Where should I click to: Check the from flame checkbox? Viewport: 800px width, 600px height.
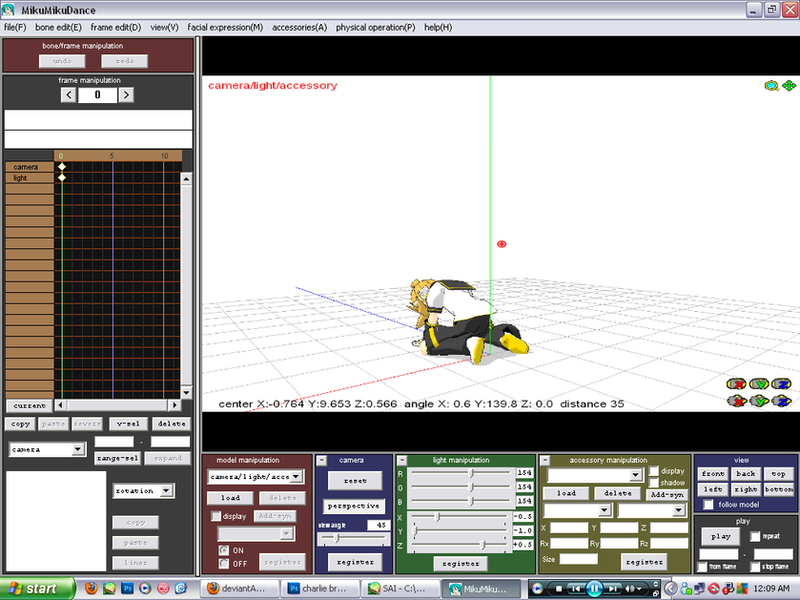coord(703,567)
